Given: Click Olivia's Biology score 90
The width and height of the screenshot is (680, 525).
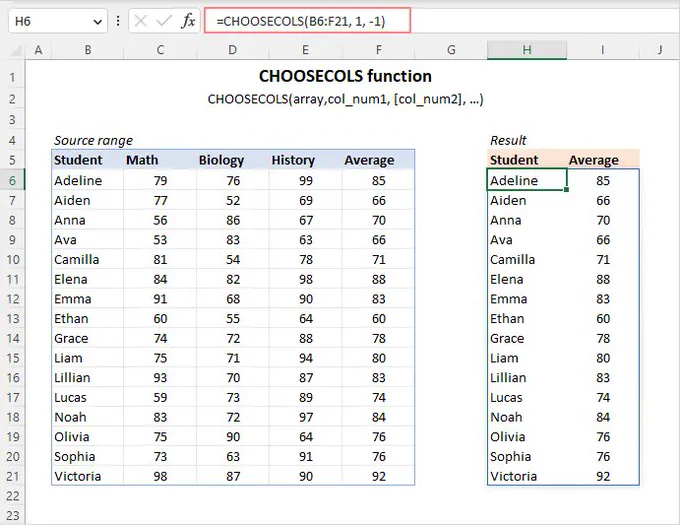Looking at the screenshot, I should tap(232, 437).
